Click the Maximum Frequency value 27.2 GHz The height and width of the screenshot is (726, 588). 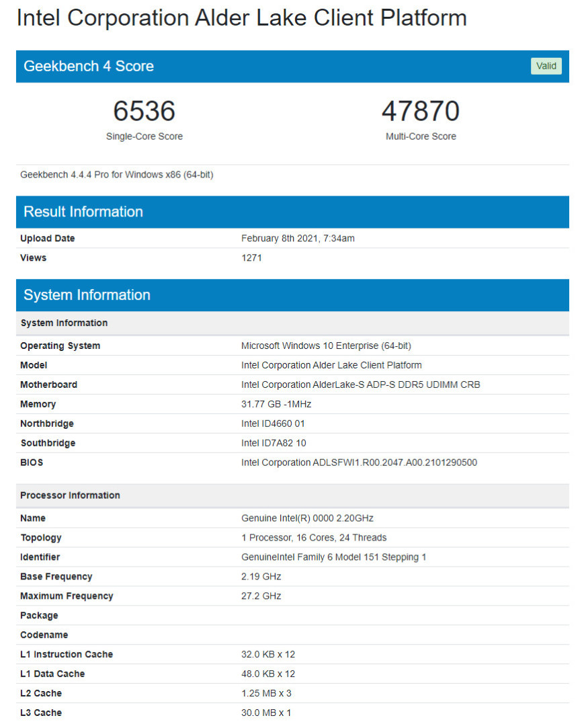261,596
